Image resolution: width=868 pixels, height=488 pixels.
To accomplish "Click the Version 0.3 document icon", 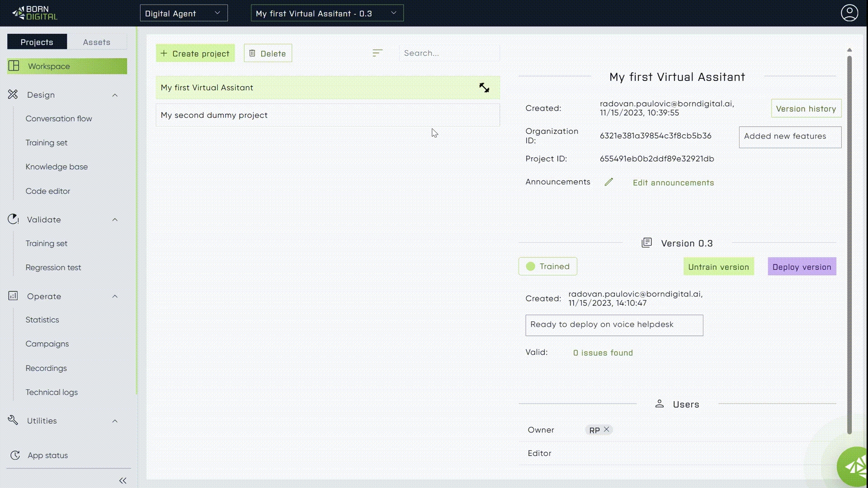I will pyautogui.click(x=646, y=243).
